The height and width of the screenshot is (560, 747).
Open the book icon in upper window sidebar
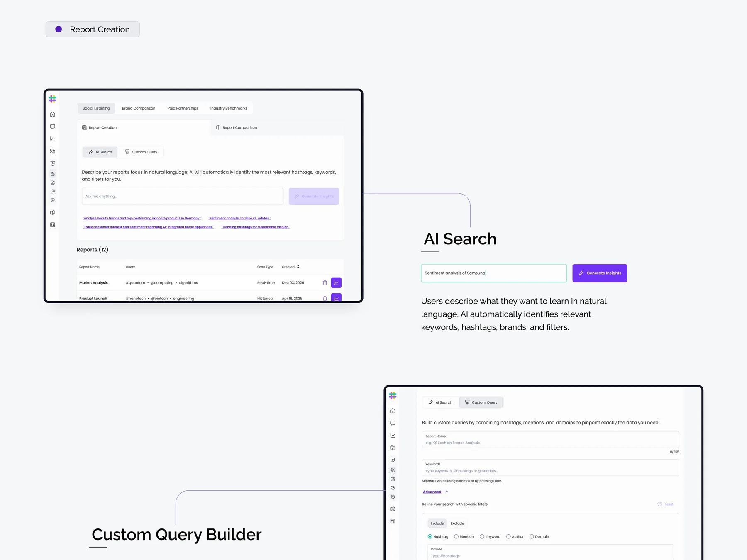pos(53,212)
